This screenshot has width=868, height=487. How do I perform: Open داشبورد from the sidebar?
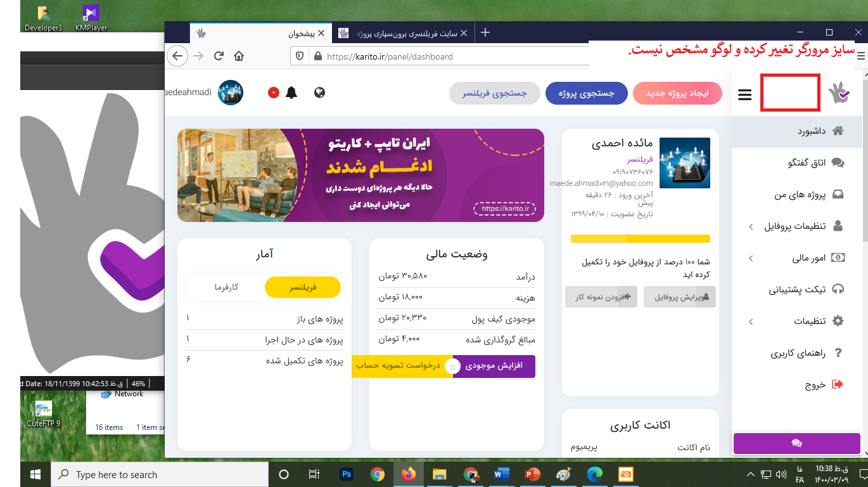[x=797, y=131]
